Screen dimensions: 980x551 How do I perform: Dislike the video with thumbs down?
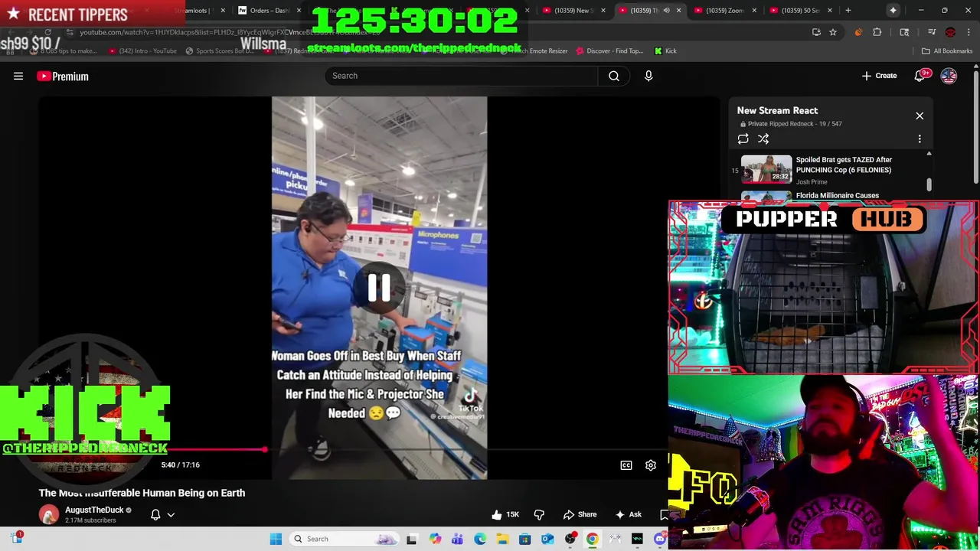coord(539,514)
